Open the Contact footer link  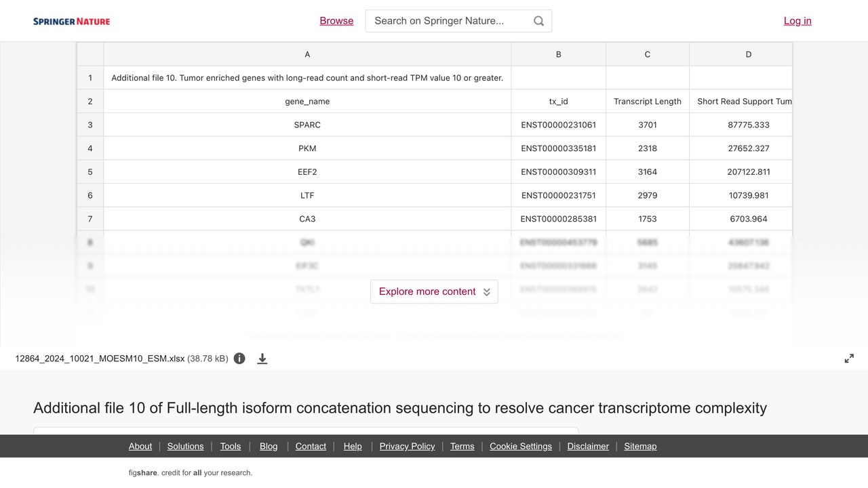click(311, 446)
